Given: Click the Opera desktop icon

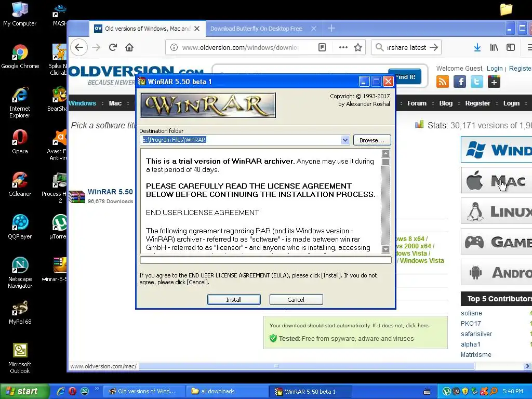Looking at the screenshot, I should coord(20,141).
